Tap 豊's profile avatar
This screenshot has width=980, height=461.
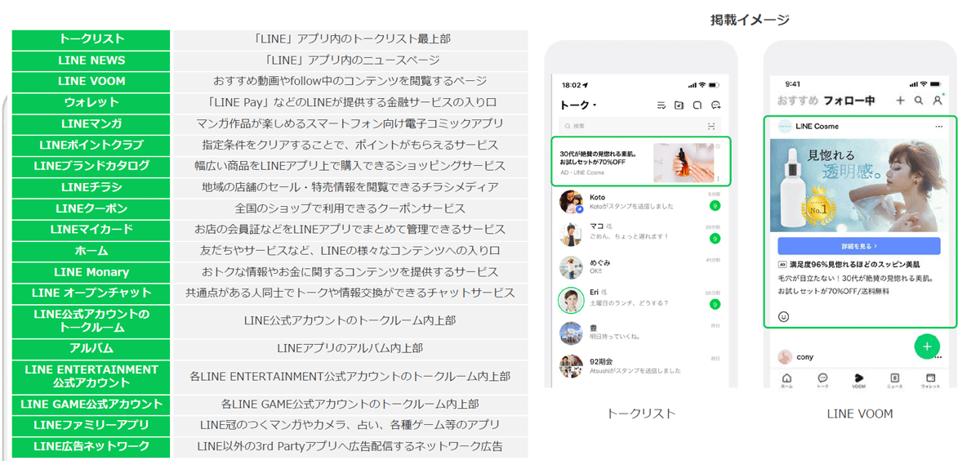(571, 333)
